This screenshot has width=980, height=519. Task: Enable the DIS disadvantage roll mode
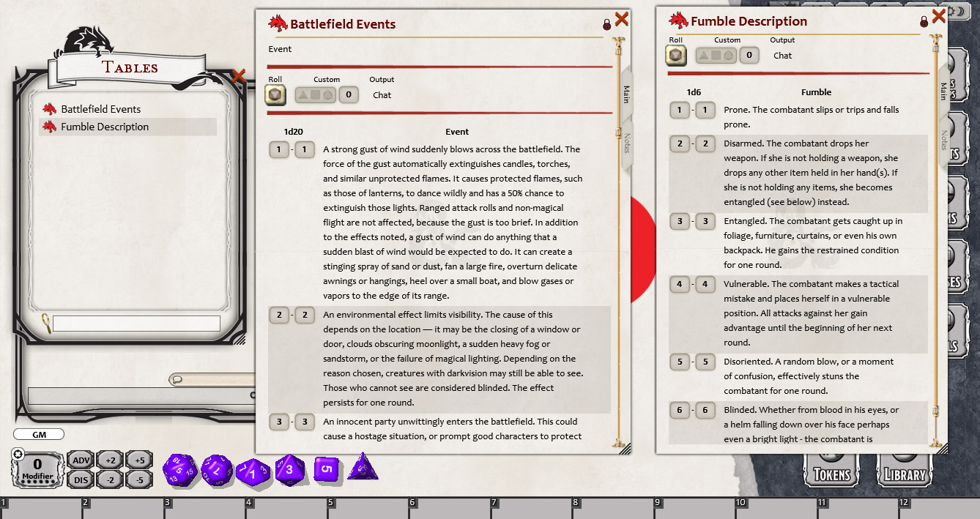pos(81,479)
